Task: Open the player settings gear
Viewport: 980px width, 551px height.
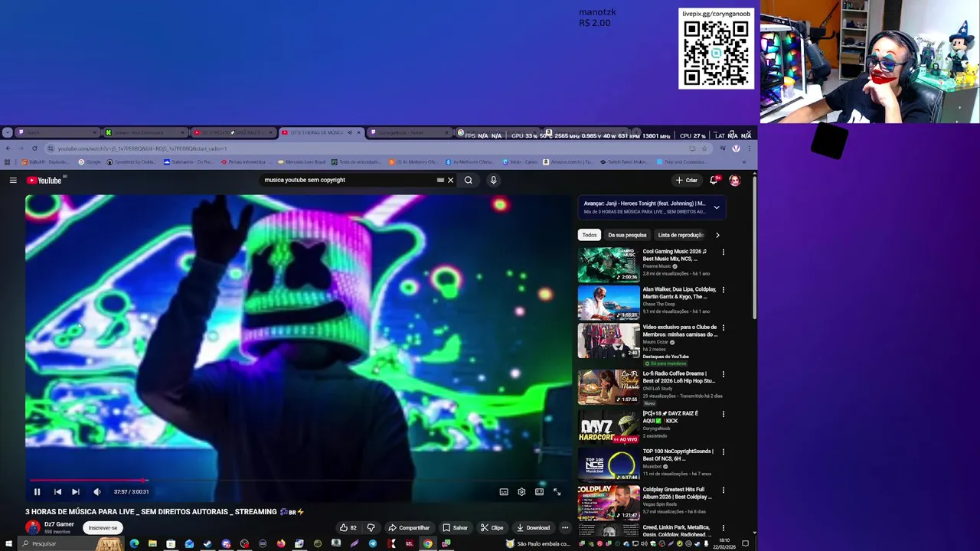Action: [x=521, y=491]
